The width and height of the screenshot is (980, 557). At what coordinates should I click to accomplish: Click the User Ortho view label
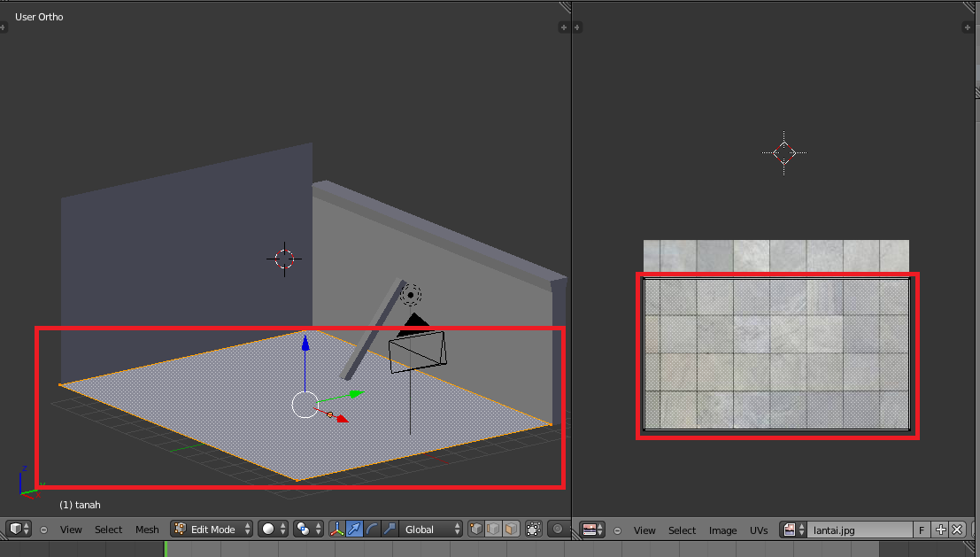pyautogui.click(x=39, y=17)
